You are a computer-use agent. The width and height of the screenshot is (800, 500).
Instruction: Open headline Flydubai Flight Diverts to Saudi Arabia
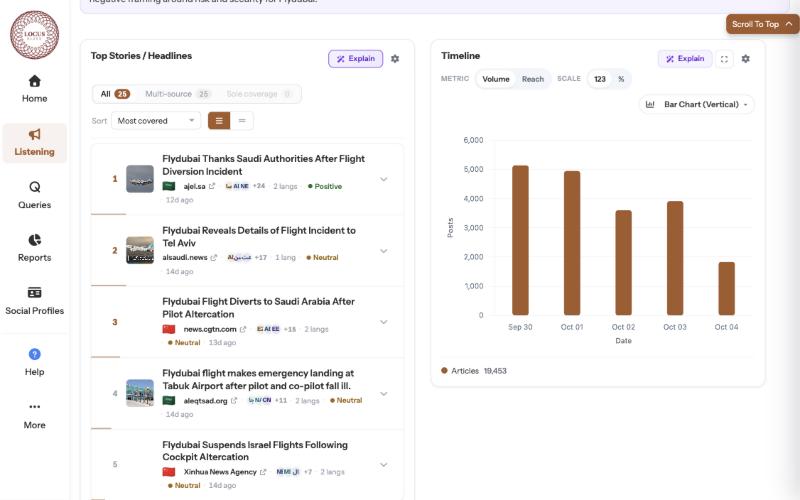point(258,308)
